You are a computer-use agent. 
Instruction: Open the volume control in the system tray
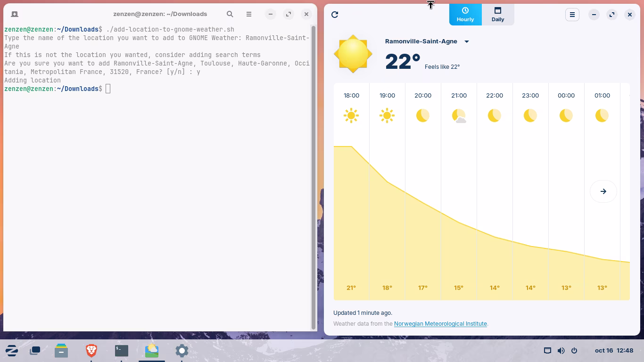click(x=561, y=351)
